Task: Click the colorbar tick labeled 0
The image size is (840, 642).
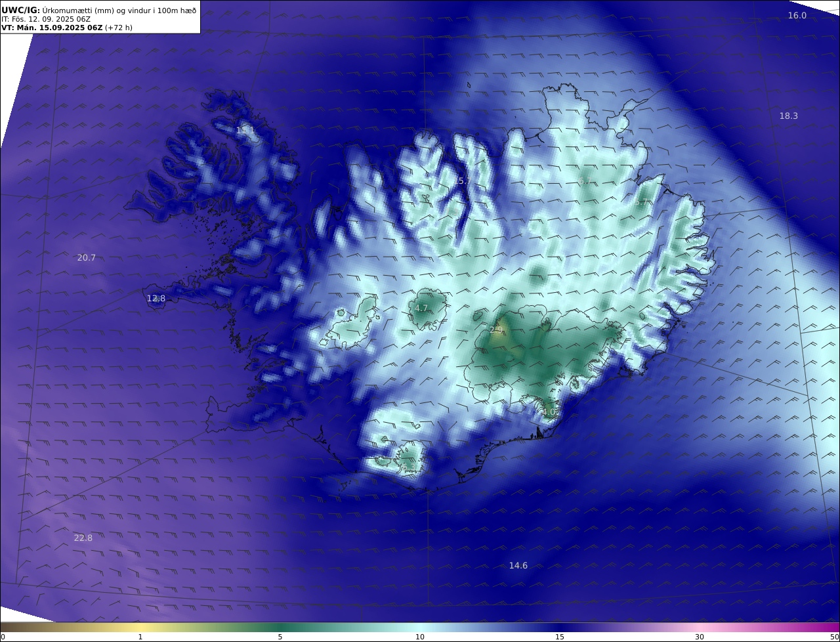Action: pos(3,637)
